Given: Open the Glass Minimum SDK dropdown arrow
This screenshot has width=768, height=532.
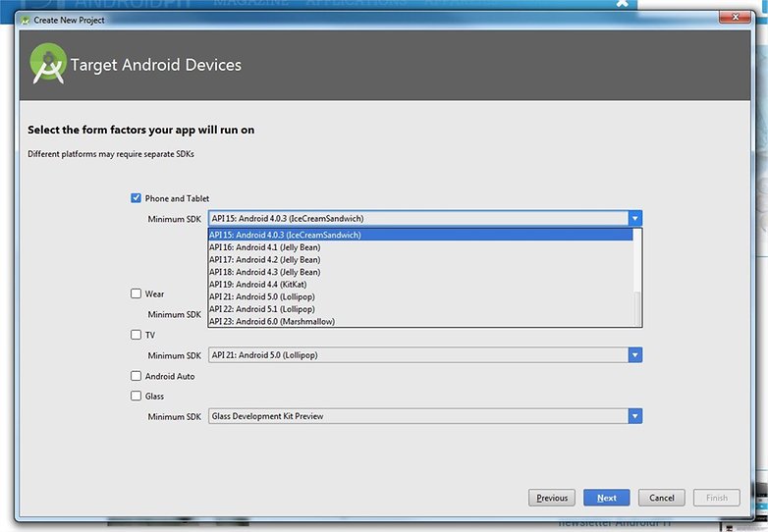Looking at the screenshot, I should pos(634,416).
